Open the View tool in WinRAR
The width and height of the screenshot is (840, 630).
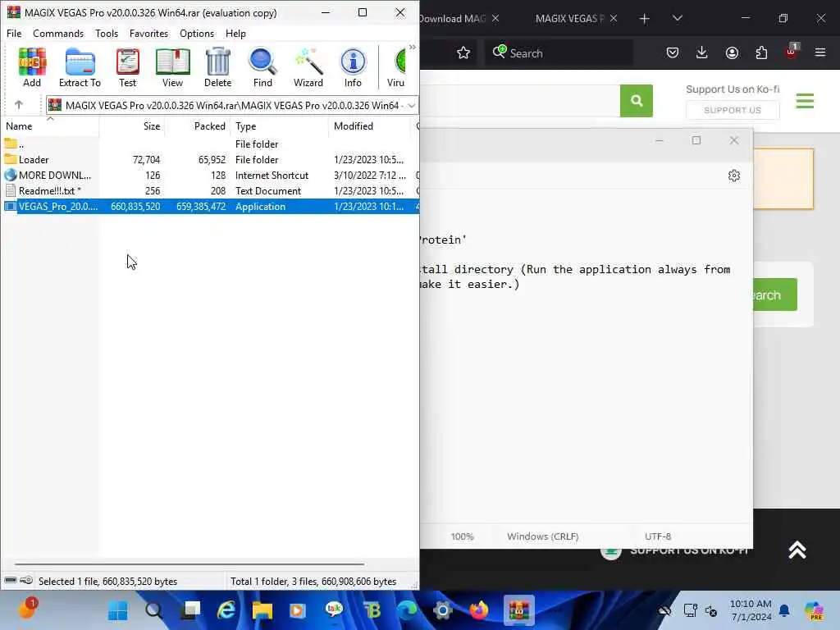point(172,67)
